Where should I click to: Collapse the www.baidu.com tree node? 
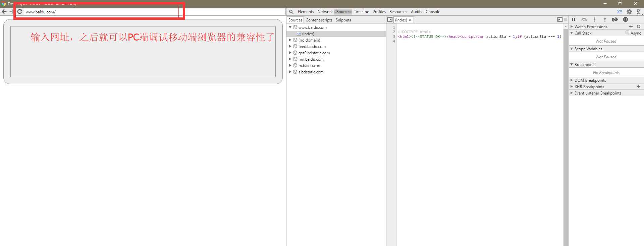point(290,27)
